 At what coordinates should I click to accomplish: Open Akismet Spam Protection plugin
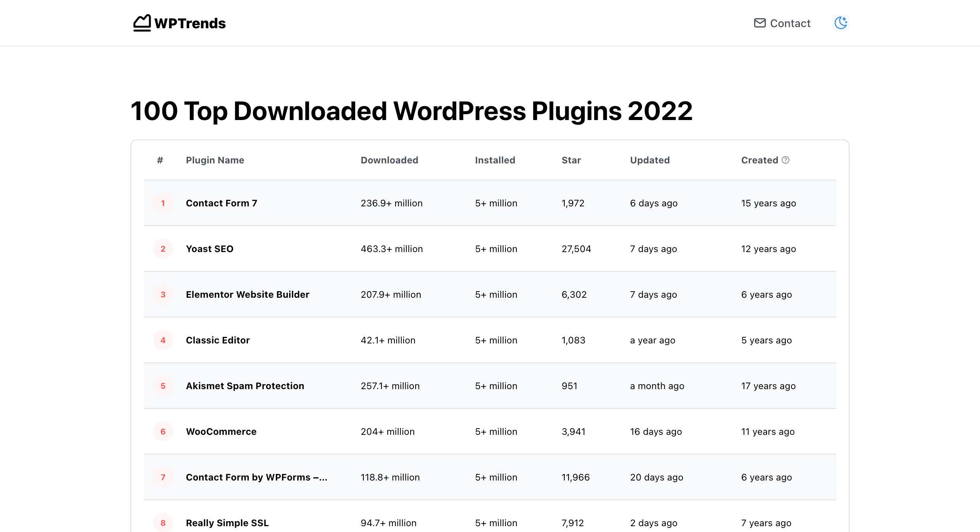(x=245, y=386)
